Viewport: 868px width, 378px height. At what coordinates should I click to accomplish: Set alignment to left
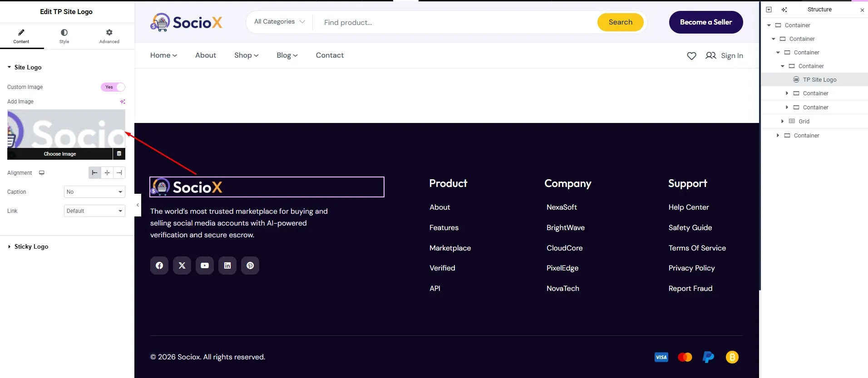point(94,173)
